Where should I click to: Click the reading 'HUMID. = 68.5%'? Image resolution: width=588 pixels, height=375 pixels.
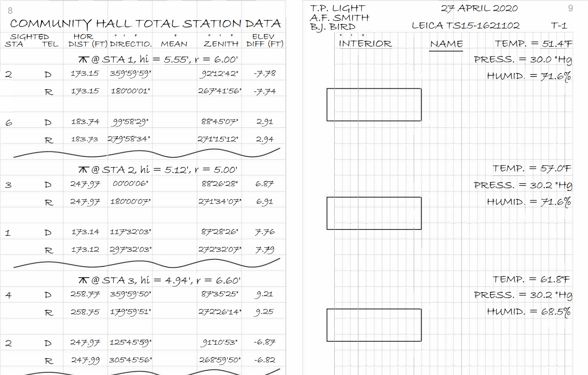point(529,312)
